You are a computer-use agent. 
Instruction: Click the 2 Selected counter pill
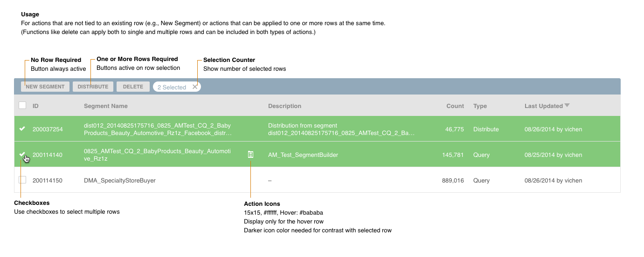[177, 87]
